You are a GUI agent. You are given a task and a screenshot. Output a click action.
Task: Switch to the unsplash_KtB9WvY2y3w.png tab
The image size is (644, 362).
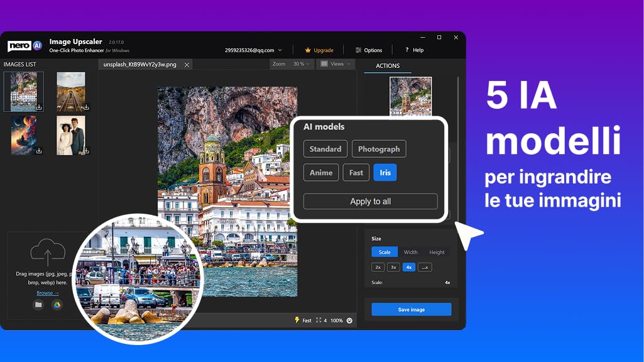point(139,65)
